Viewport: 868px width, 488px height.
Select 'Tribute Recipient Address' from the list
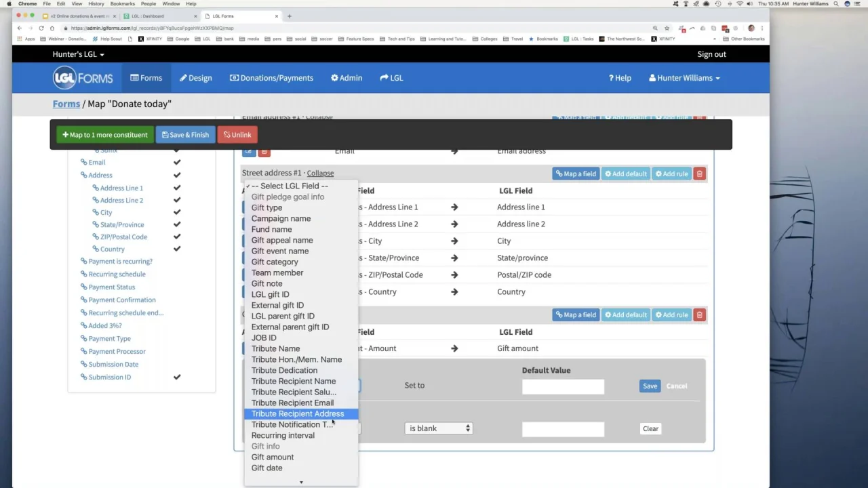click(x=301, y=413)
